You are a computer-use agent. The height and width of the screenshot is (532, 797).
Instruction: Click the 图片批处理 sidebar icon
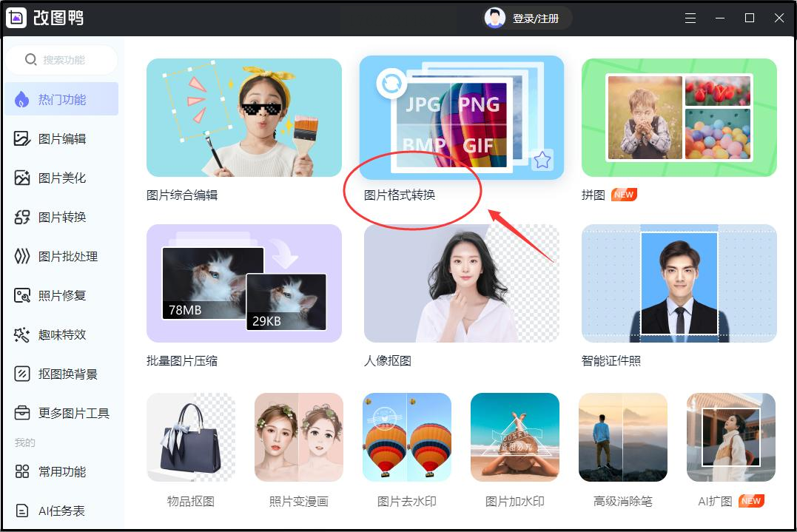tap(22, 256)
